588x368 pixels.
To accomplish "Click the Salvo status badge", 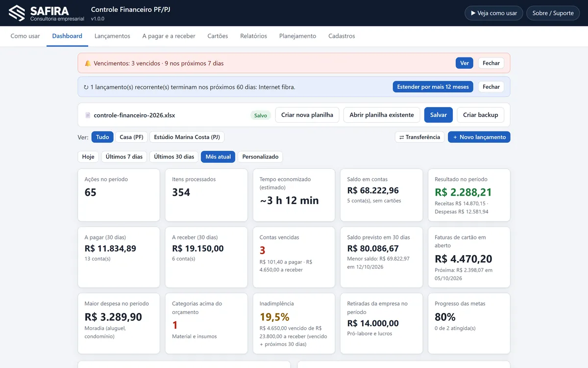I will coord(261,115).
